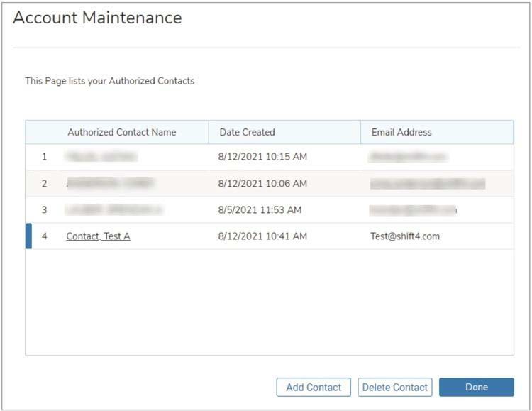Screen dimensions: 532x411
Task: Select the 8/12/2021 10:06 AM date cell
Action: tap(262, 184)
